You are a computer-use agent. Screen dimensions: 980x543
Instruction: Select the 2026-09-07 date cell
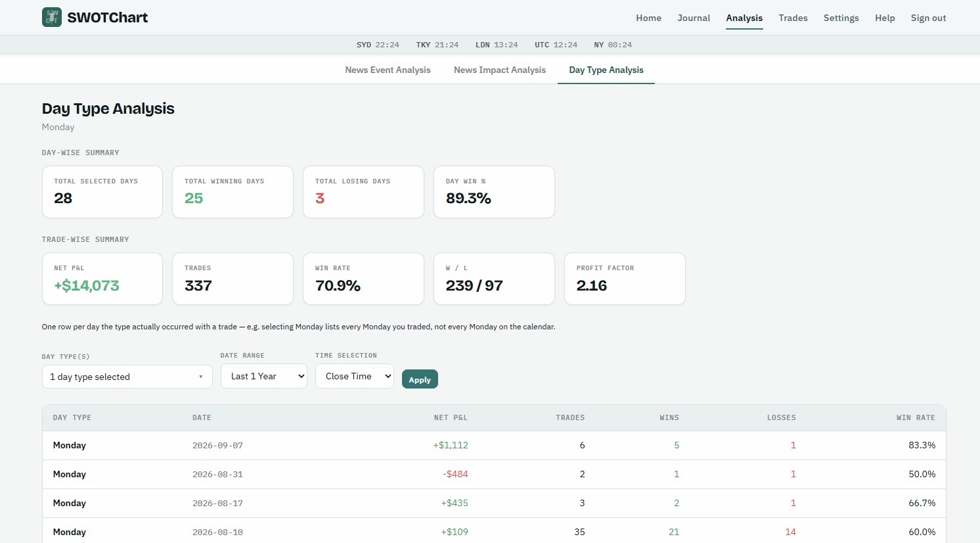(x=217, y=445)
